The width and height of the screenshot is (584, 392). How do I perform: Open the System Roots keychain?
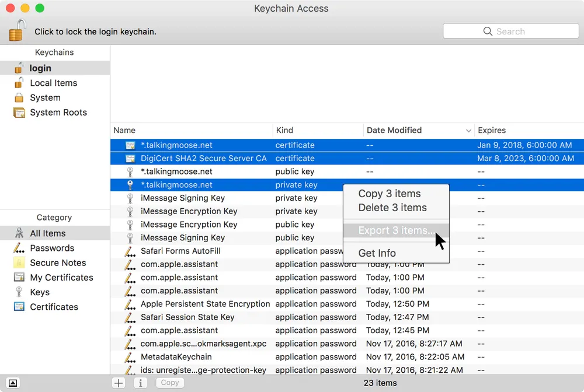[55, 113]
